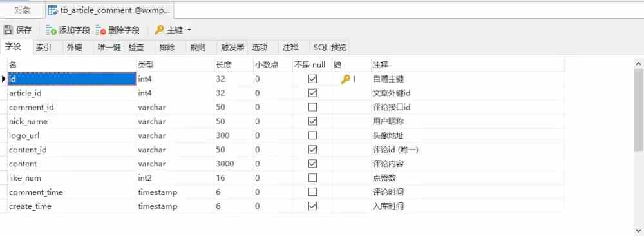Open the Checks (检查) tab
This screenshot has height=236, width=644.
click(x=137, y=47)
